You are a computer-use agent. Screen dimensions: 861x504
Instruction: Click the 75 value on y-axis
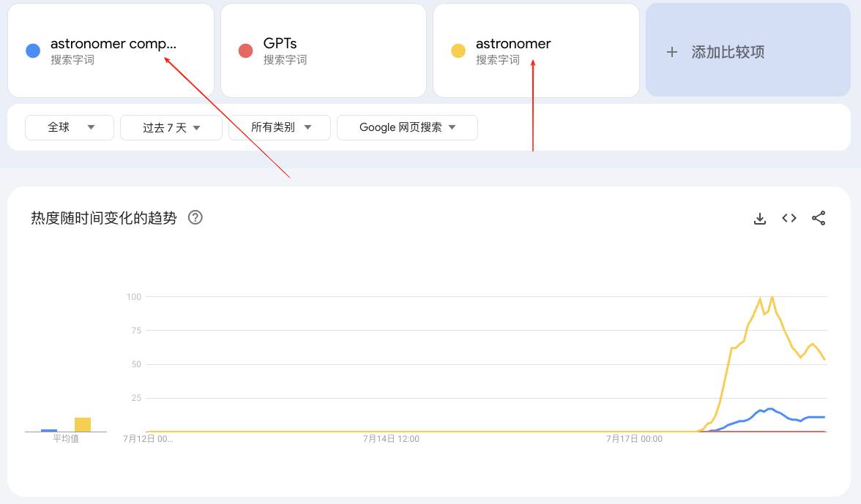(136, 330)
